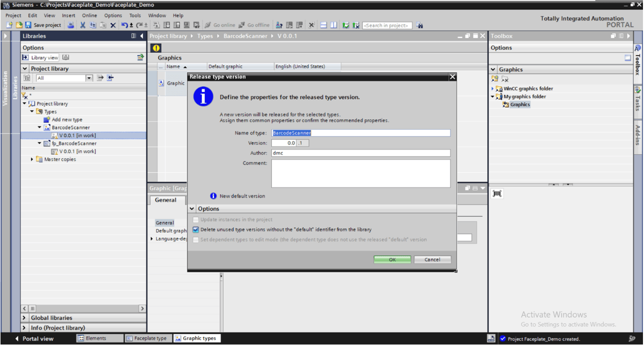Toggle Delete unused type versions checkbox

point(196,230)
